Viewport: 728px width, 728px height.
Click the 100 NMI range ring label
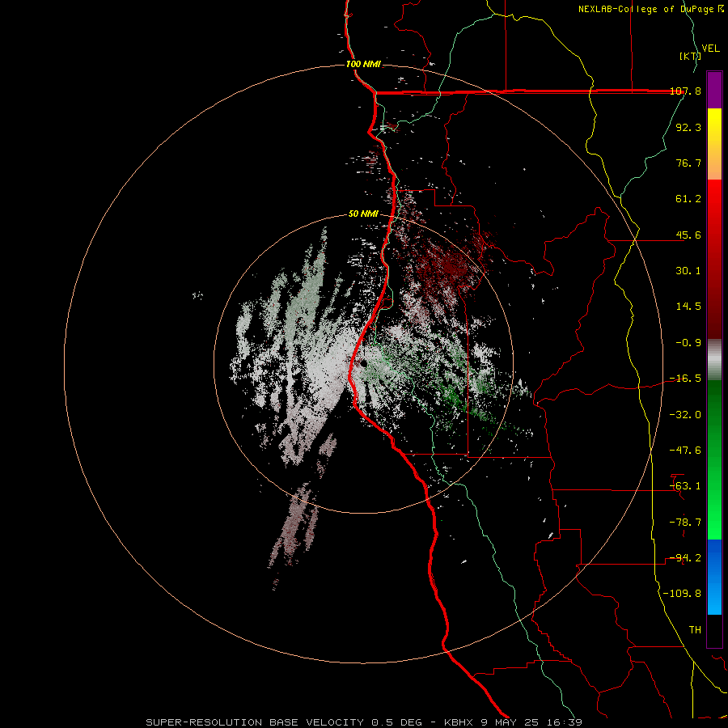pos(363,64)
